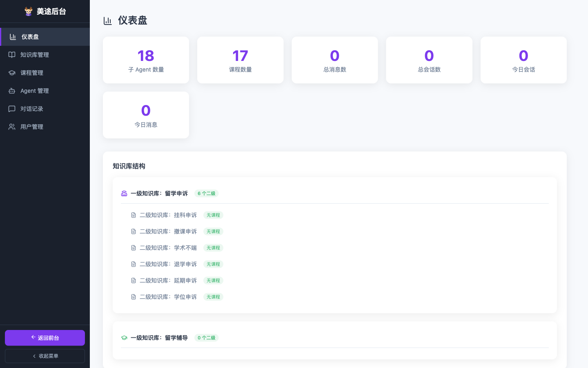Click the purple icon beside 一级知识库：留学申诉
The width and height of the screenshot is (588, 368).
click(x=124, y=193)
